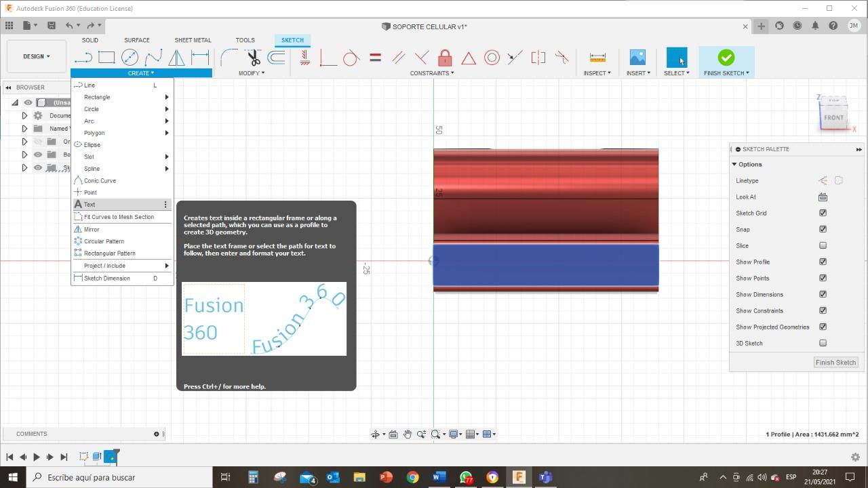Apply the Equal constraint icon
This screenshot has height=488, width=868.
(x=375, y=58)
